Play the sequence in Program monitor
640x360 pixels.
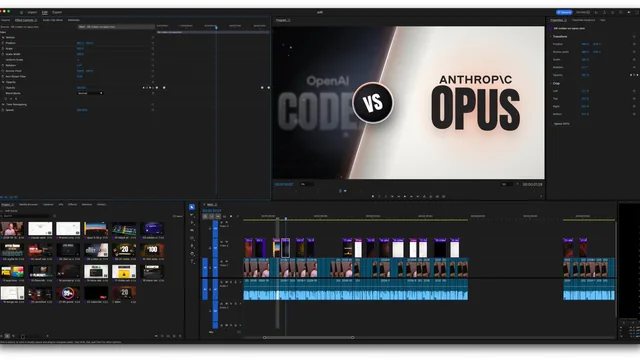click(x=405, y=197)
